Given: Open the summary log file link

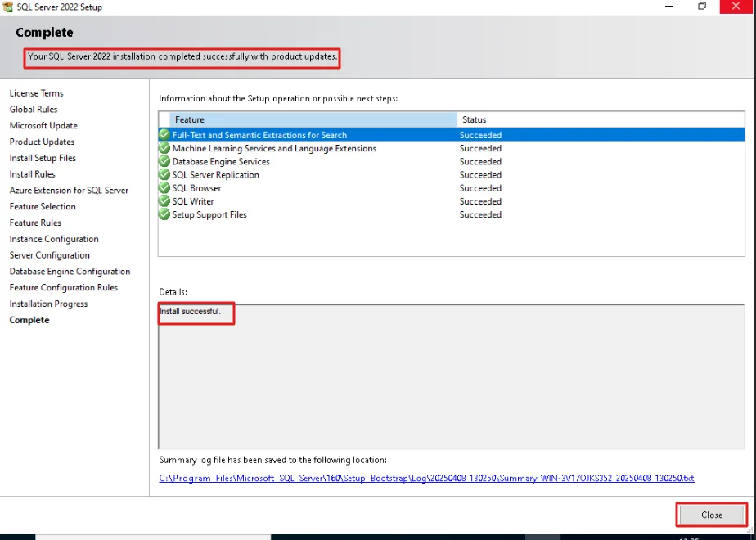Looking at the screenshot, I should [x=427, y=479].
